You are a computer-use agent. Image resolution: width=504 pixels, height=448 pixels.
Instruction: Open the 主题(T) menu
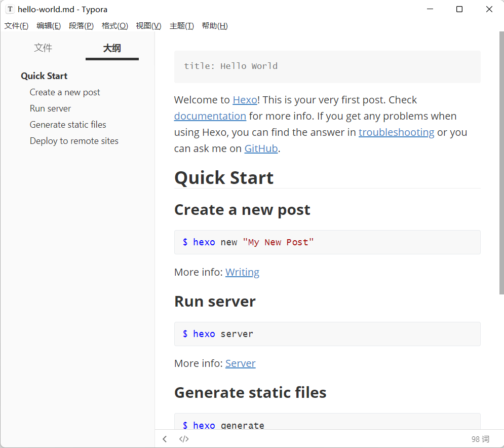(x=182, y=26)
